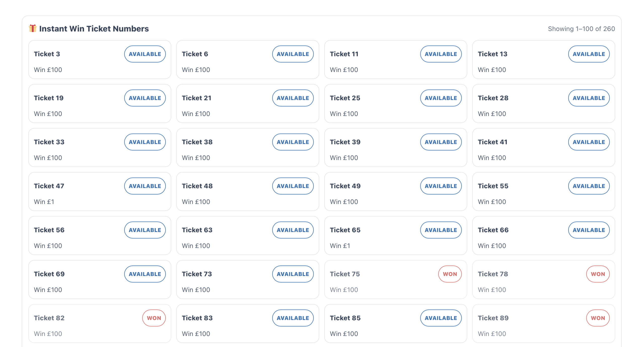Click the WON badge on Ticket 75
The image size is (644, 347).
point(450,274)
